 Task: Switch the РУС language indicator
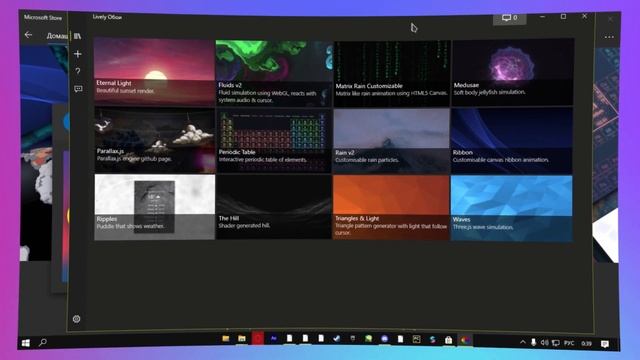point(569,343)
